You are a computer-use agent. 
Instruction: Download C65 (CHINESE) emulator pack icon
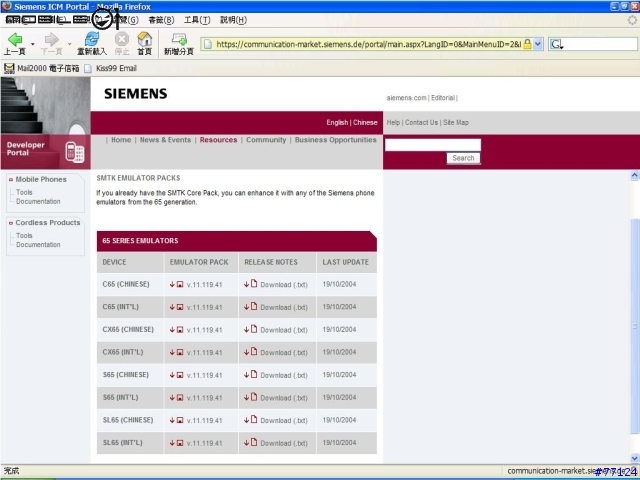click(x=180, y=284)
